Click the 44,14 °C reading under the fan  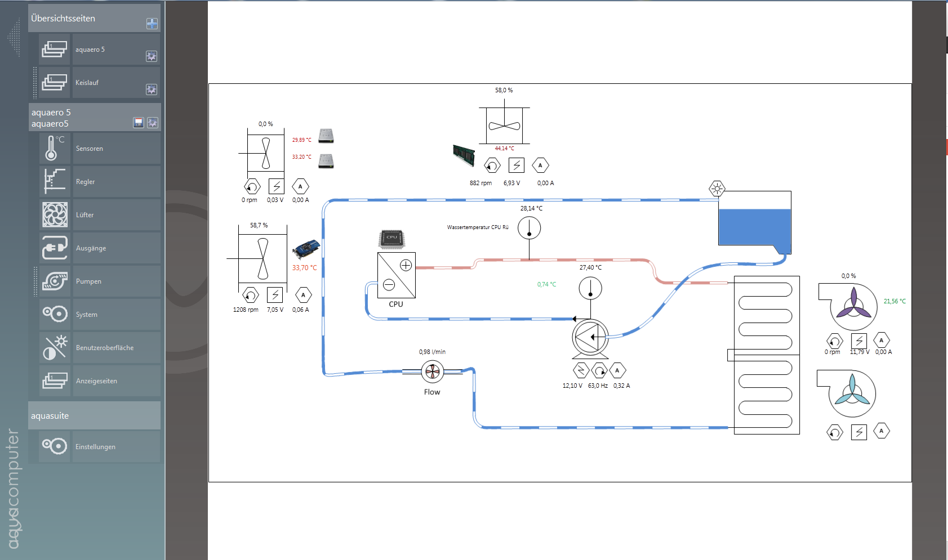click(504, 149)
